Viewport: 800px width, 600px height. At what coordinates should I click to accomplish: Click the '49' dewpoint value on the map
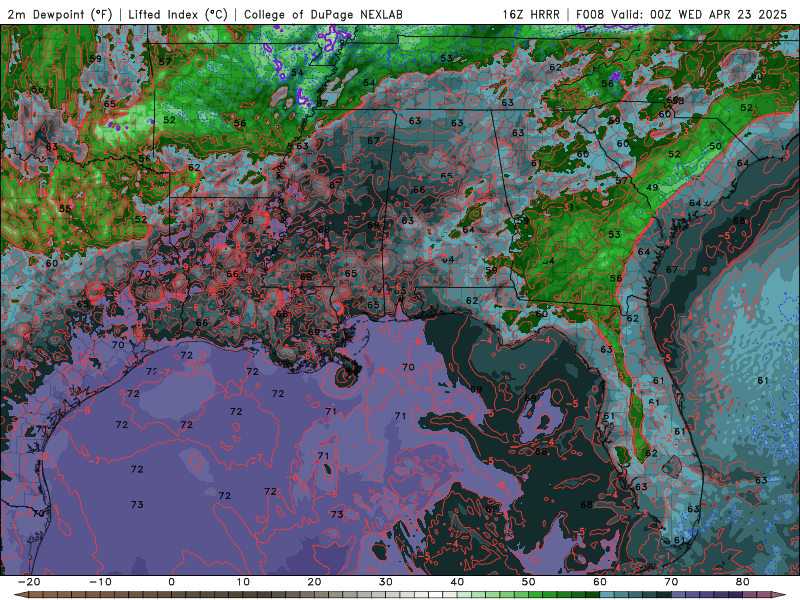652,187
